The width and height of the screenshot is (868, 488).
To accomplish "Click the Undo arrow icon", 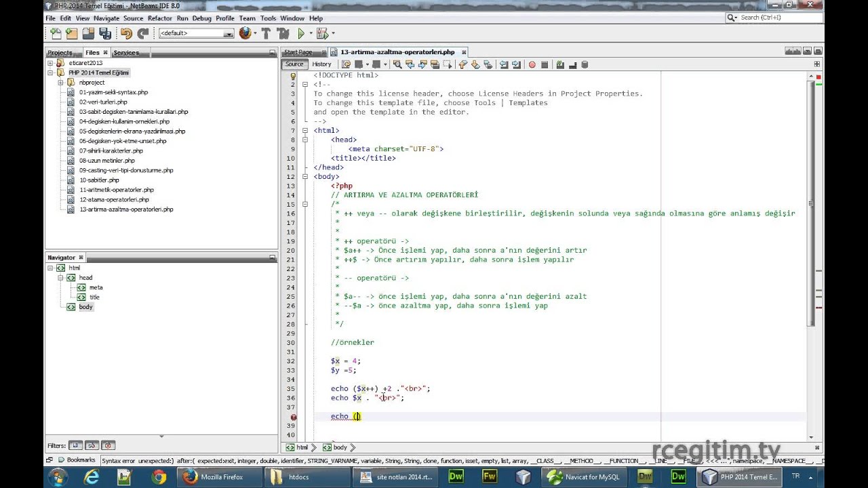I will (126, 33).
